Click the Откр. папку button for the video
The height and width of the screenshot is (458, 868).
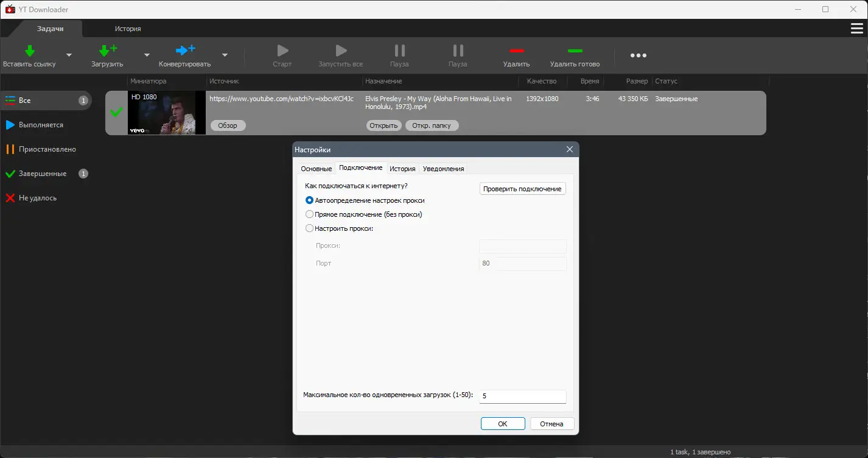coord(432,125)
